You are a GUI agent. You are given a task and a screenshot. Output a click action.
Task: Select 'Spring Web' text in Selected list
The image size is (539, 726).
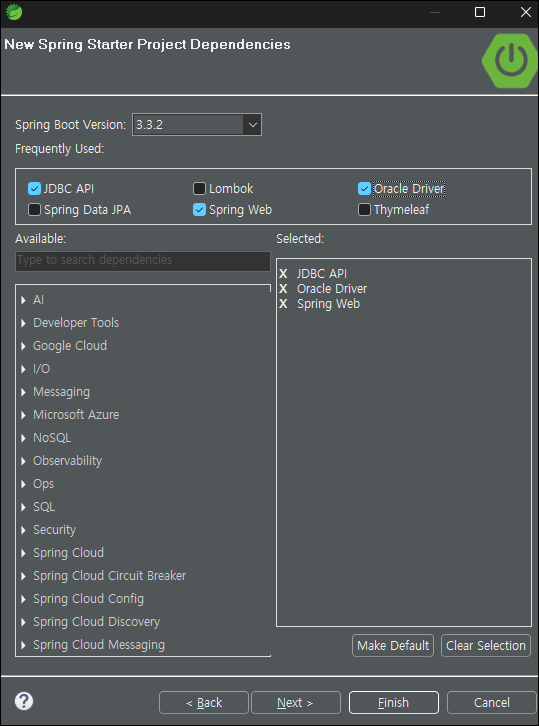(328, 304)
